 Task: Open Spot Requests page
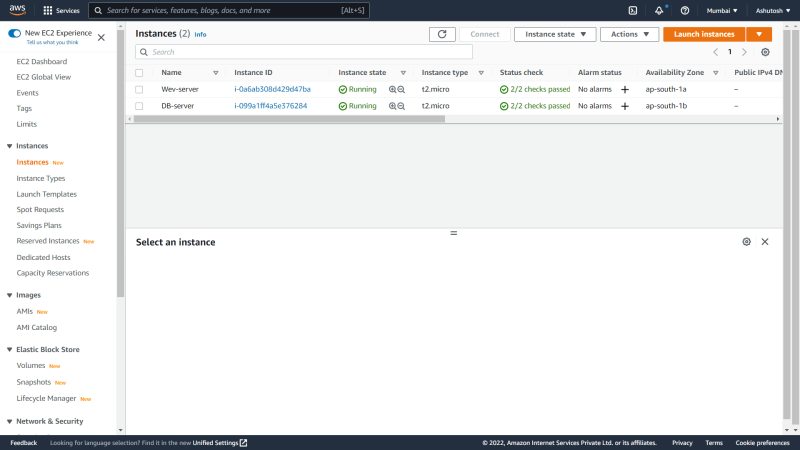(40, 210)
